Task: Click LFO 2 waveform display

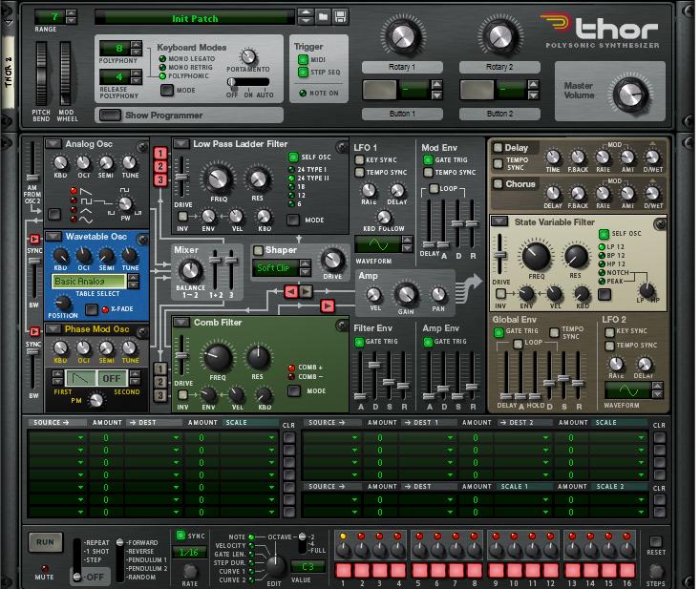Action: click(628, 390)
